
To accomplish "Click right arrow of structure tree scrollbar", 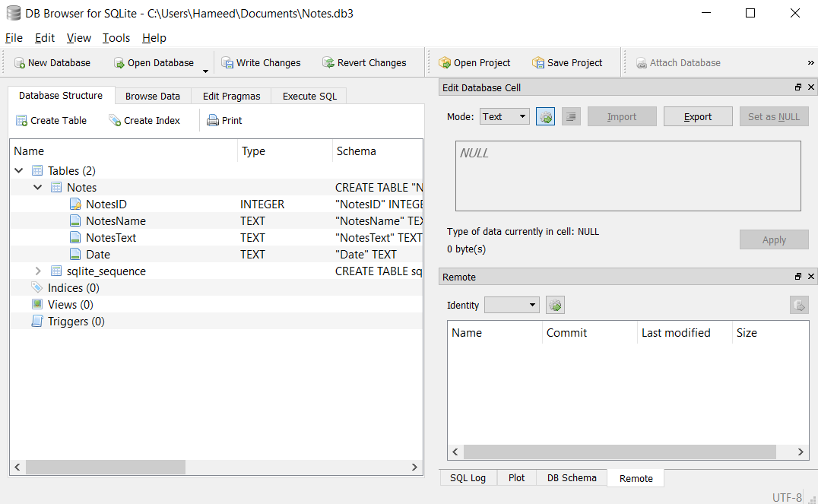I will click(x=414, y=467).
